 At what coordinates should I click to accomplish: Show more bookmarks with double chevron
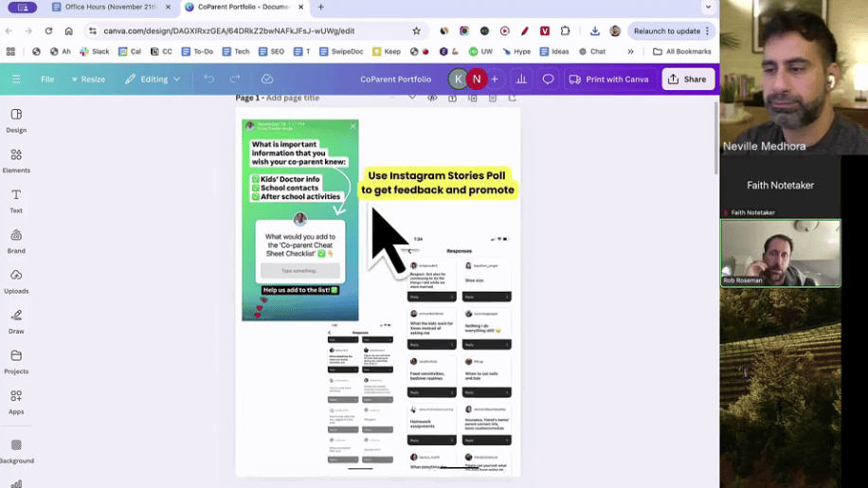(x=630, y=51)
